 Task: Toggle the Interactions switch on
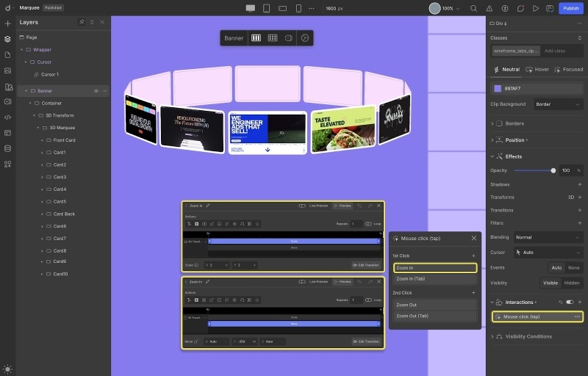click(569, 302)
